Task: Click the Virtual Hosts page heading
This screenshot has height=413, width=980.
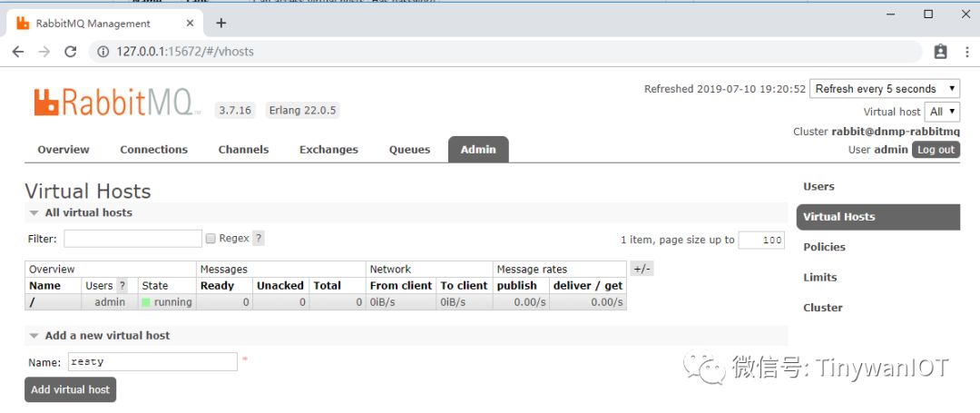Action: (x=88, y=191)
